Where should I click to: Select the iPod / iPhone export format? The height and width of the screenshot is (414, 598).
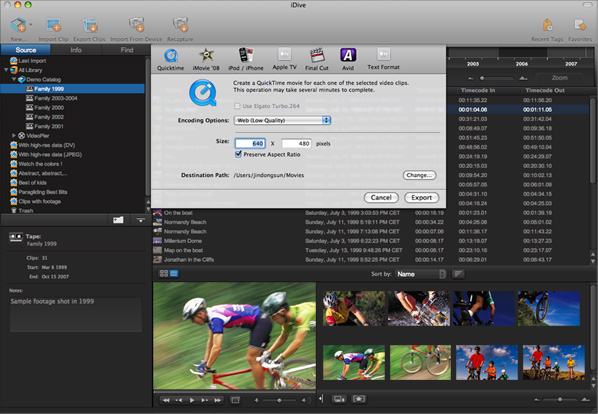[x=246, y=59]
